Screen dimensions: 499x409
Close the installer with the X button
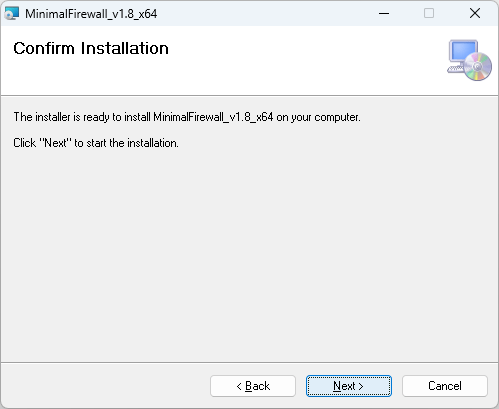pos(475,14)
